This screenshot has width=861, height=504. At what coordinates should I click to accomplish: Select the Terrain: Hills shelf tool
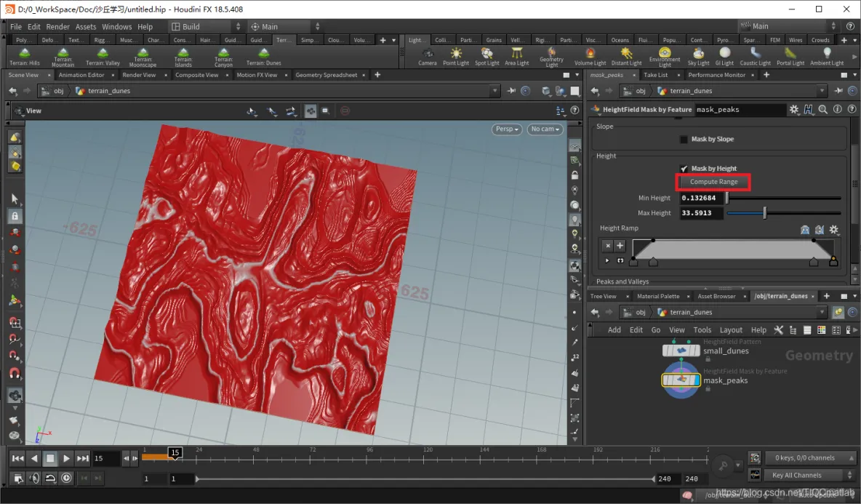(25, 57)
